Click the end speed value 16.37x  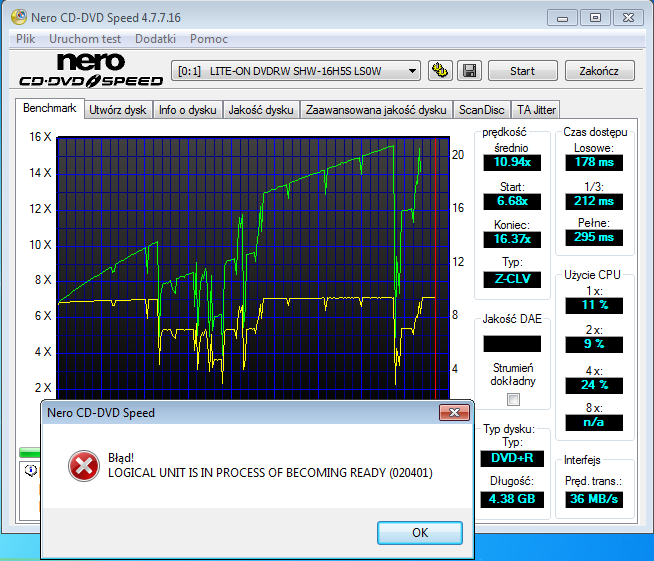click(x=512, y=239)
